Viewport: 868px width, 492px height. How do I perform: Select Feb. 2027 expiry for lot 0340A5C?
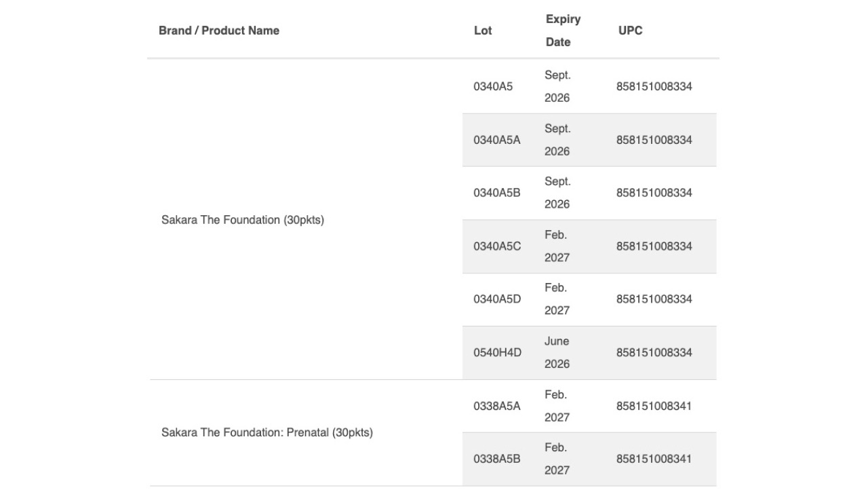coord(557,246)
